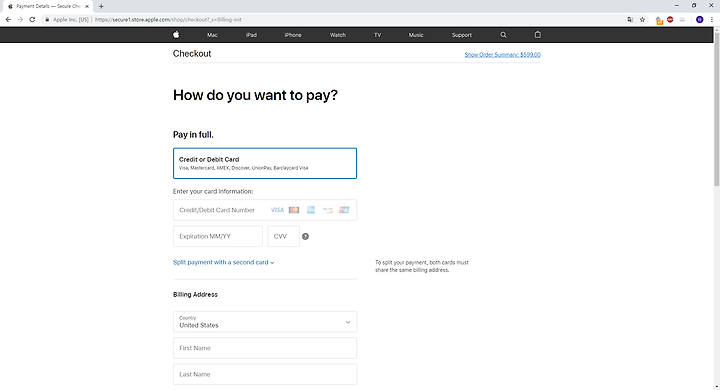Select the Payment Details browser tab
The height and width of the screenshot is (390, 720).
pyautogui.click(x=48, y=6)
